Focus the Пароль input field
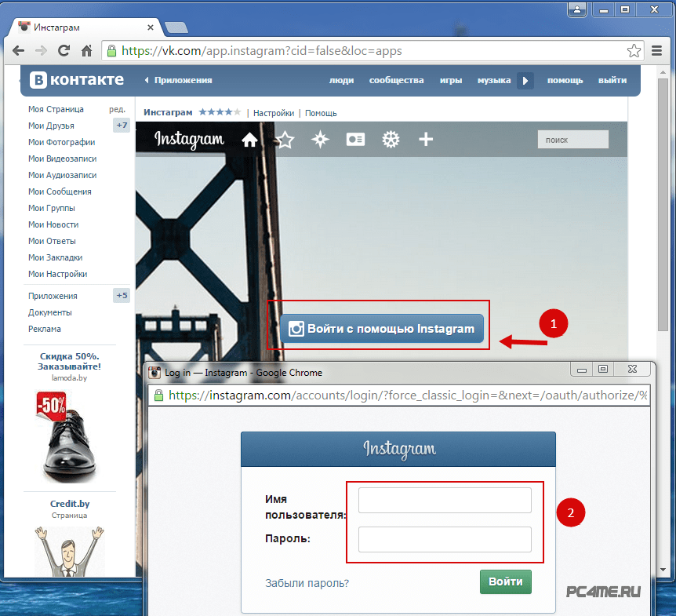The width and height of the screenshot is (676, 616). pos(445,539)
